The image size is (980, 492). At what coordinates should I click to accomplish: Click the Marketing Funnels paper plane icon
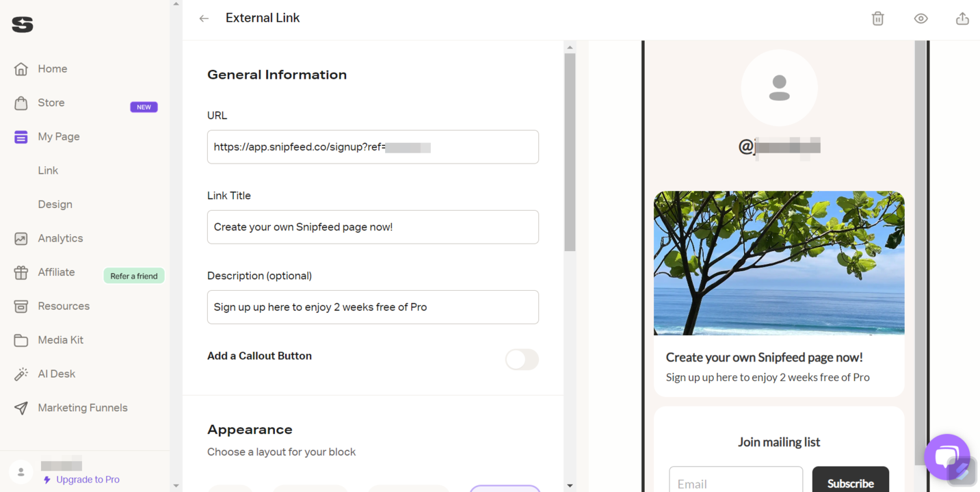pyautogui.click(x=21, y=408)
